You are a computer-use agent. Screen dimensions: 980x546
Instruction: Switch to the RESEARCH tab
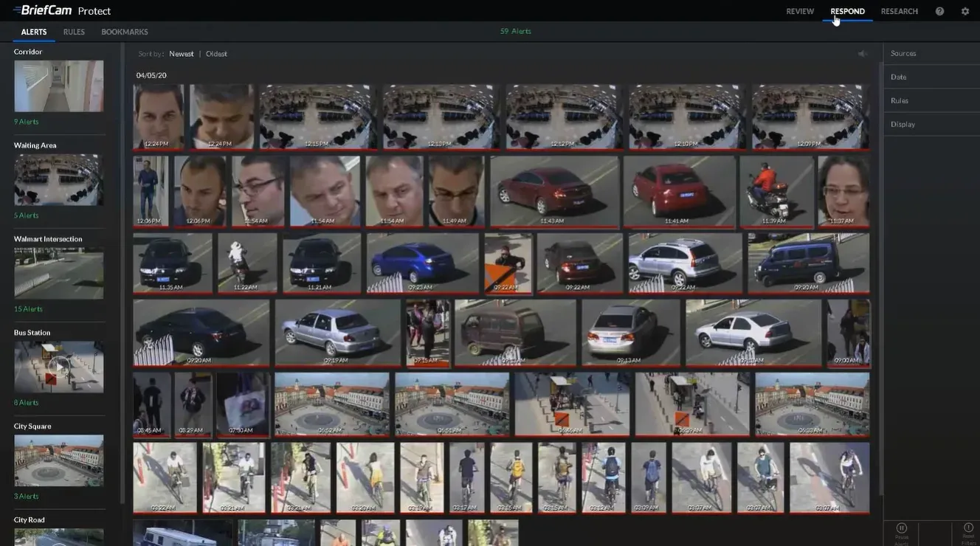point(900,11)
